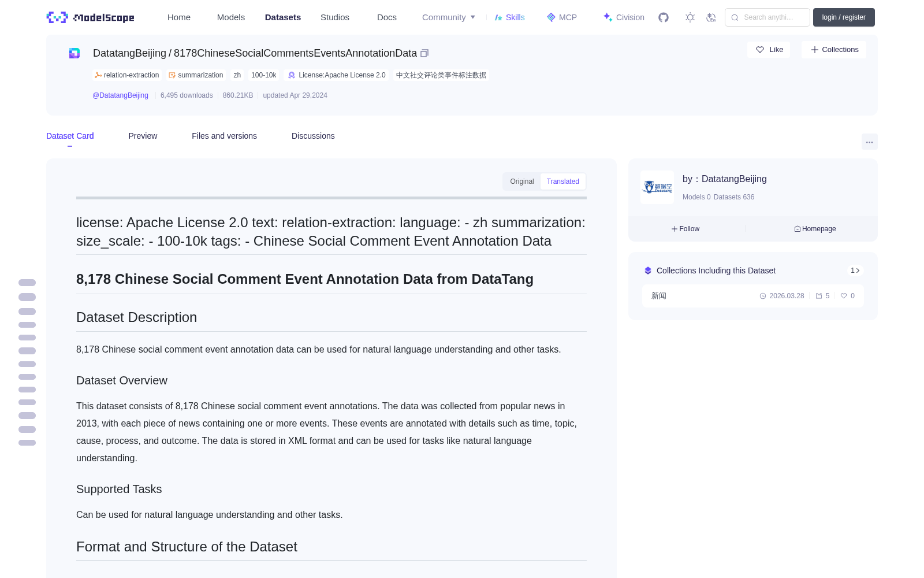Click the DatatangBeijing owner logo thumbnail
The height and width of the screenshot is (578, 924).
click(657, 187)
